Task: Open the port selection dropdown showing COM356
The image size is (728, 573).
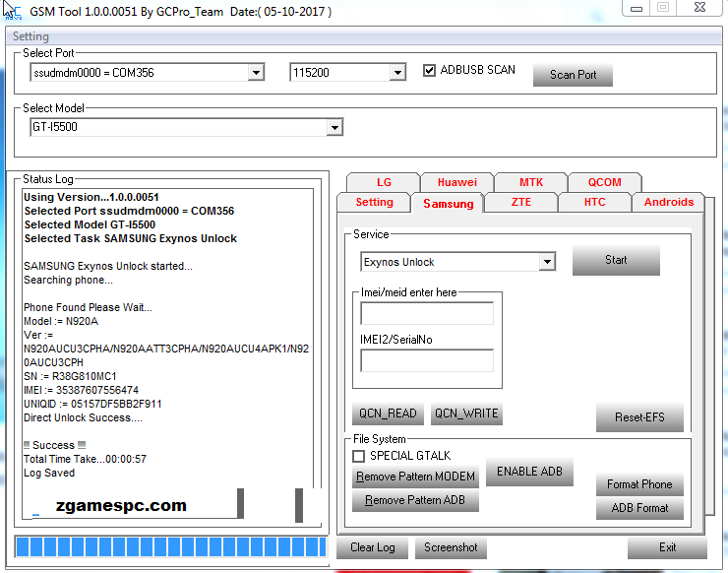Action: click(148, 73)
